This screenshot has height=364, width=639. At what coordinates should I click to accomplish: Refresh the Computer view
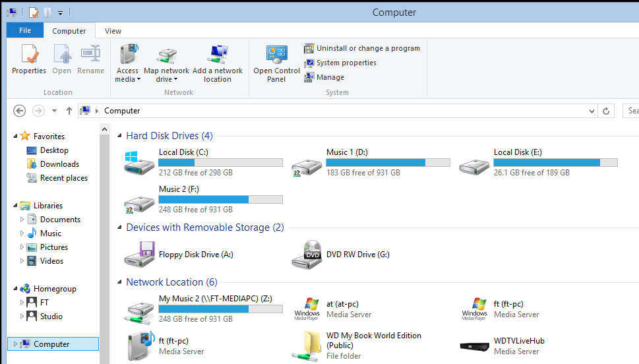coord(607,111)
